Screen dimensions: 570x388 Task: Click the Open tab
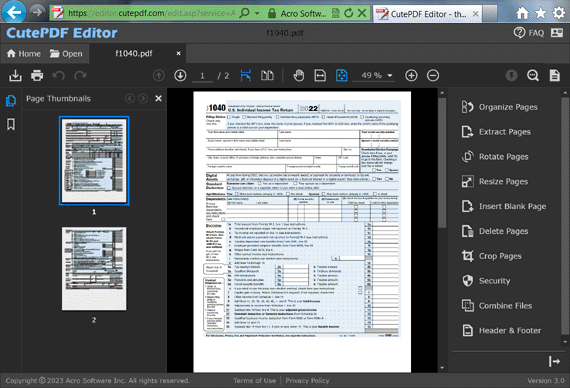tap(66, 54)
